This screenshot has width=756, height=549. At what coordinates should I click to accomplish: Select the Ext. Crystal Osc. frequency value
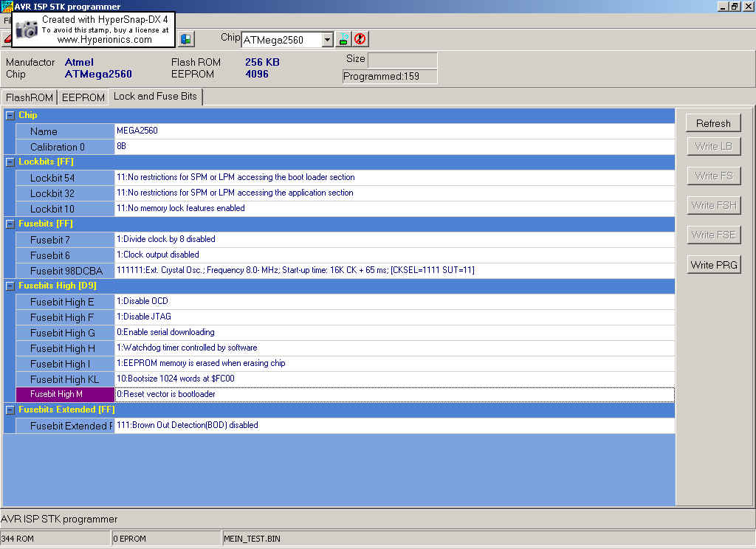pyautogui.click(x=394, y=270)
